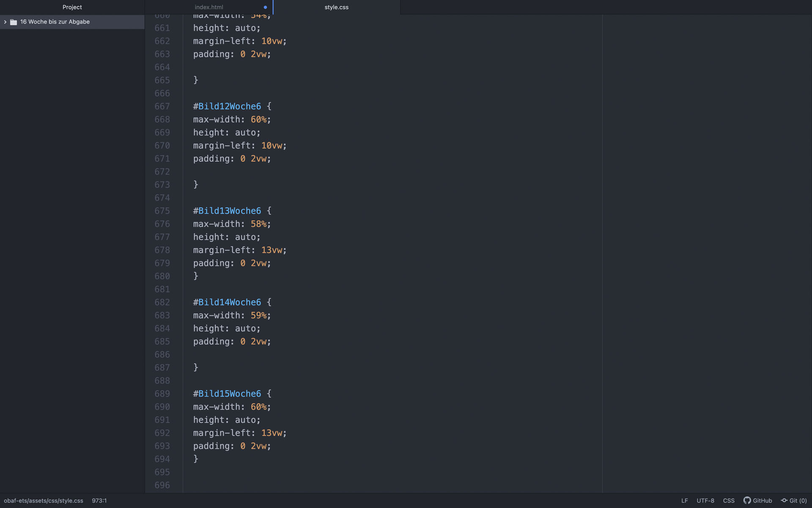Click 'max-width: 59%;' on line 683

232,315
